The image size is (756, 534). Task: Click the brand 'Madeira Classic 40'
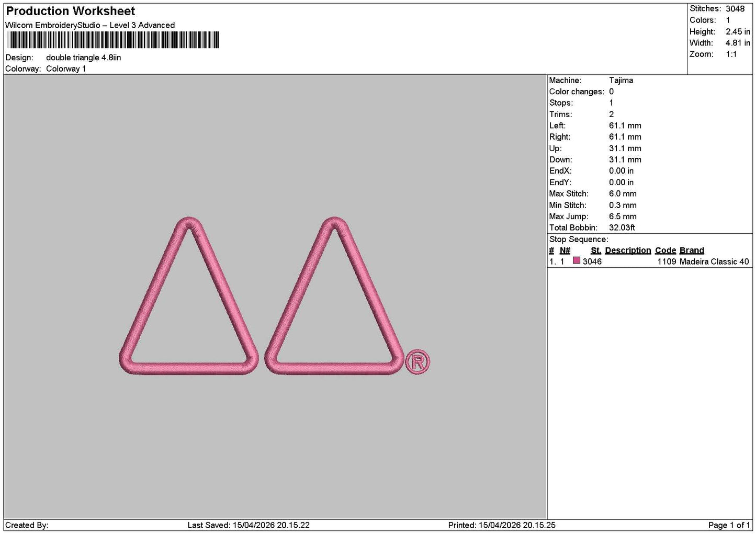point(714,262)
